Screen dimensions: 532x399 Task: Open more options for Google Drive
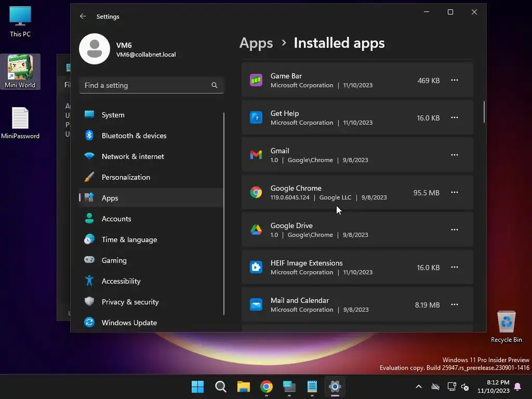point(455,230)
